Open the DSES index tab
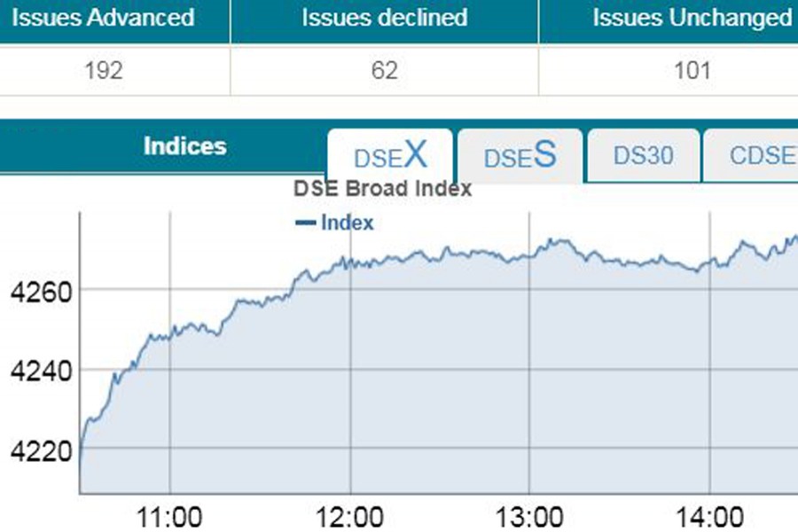This screenshot has height=532, width=798. (x=520, y=156)
